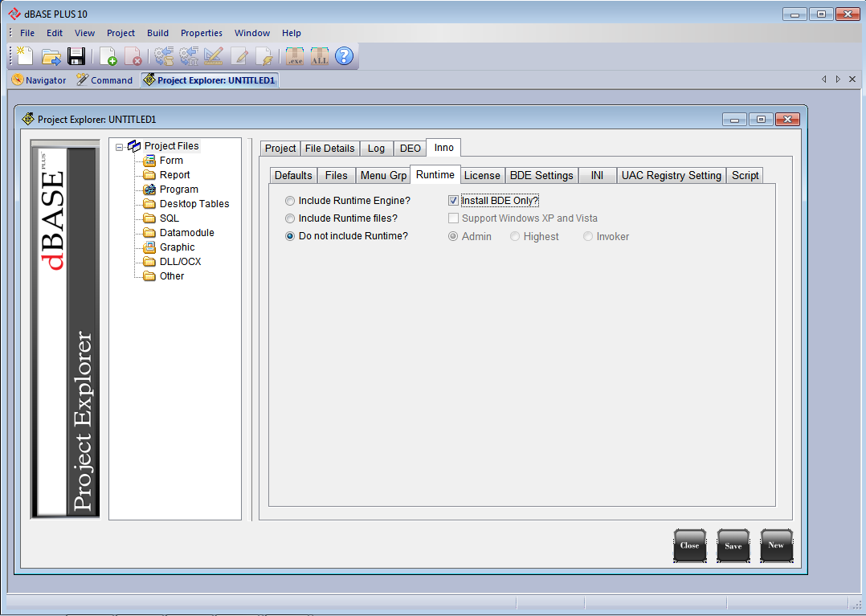Open the Window menu
866x616 pixels.
(x=252, y=33)
